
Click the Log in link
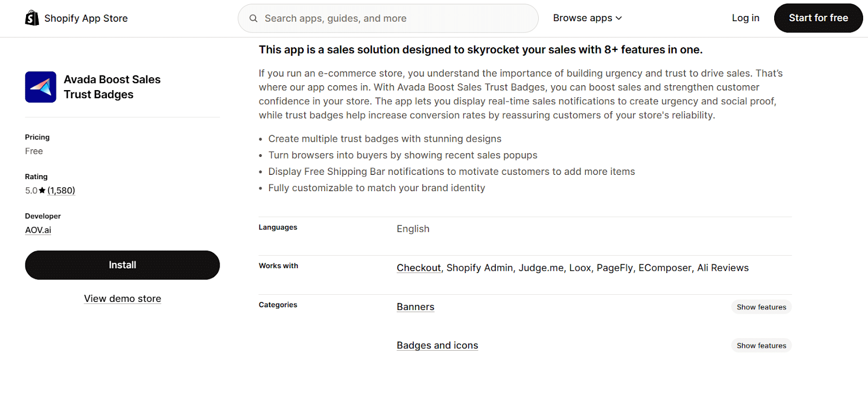[745, 18]
